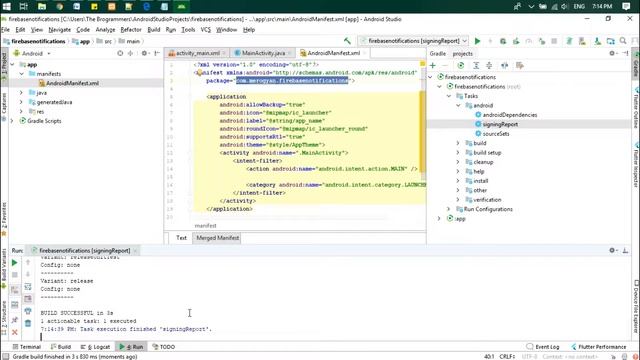Open the Windows Start menu

pos(7,6)
